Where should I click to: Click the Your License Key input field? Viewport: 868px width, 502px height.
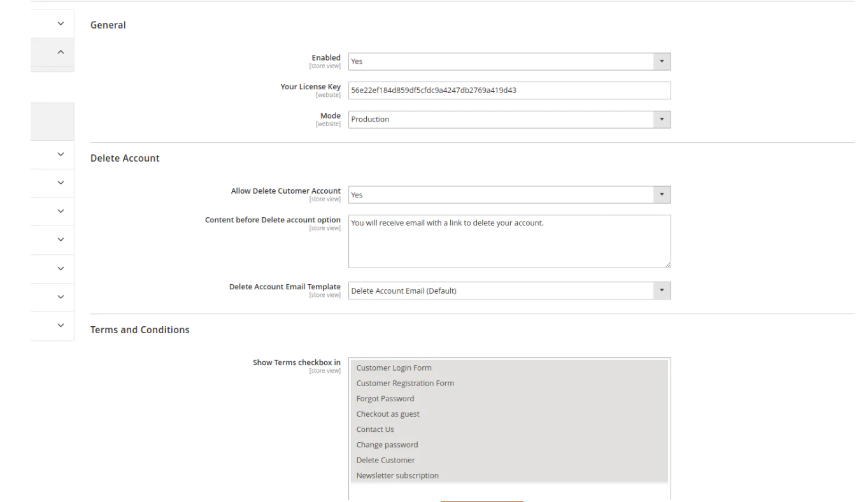508,90
